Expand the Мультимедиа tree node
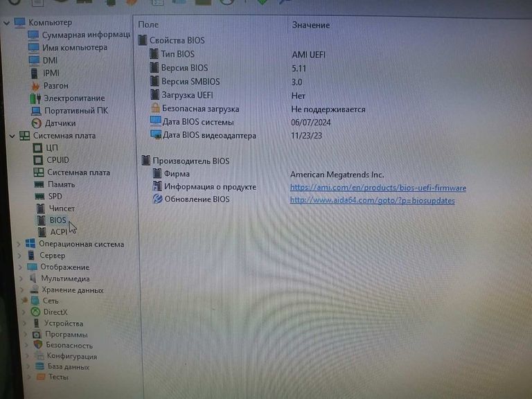 point(20,278)
